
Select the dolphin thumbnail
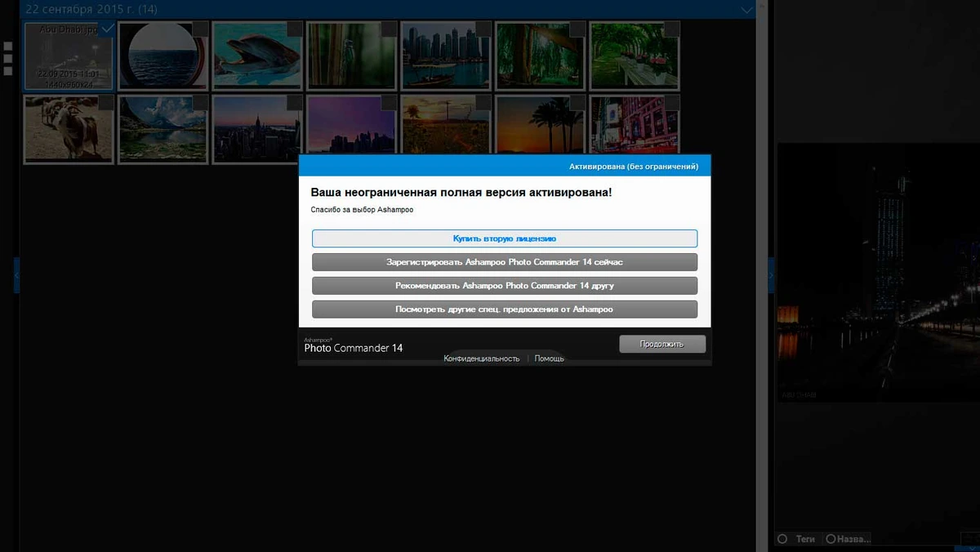[257, 56]
